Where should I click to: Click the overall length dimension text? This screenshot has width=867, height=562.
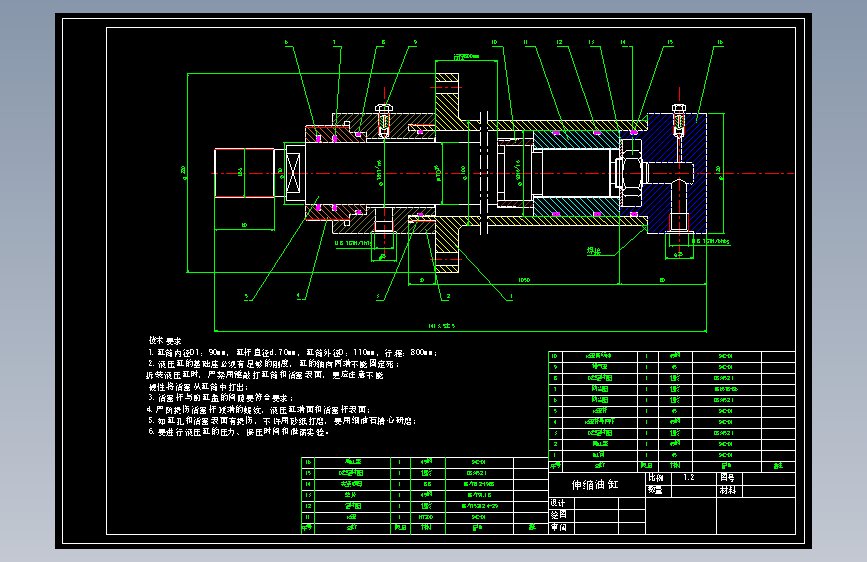442,326
